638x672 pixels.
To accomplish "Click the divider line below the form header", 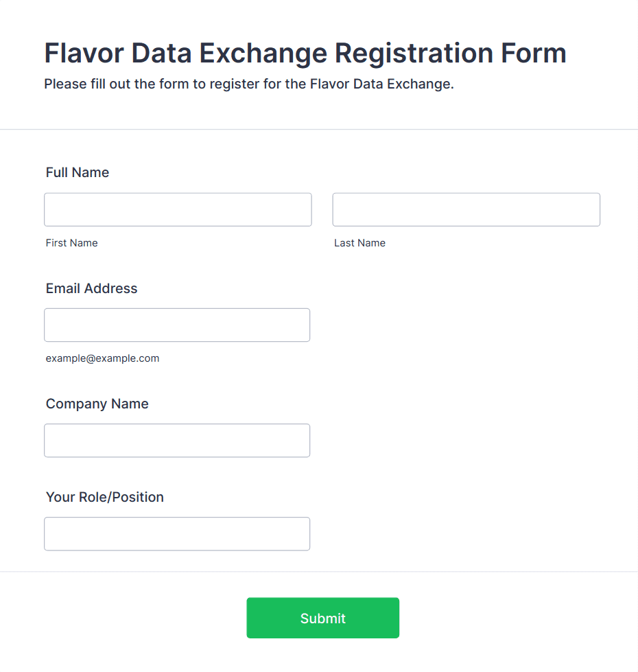I will (319, 129).
